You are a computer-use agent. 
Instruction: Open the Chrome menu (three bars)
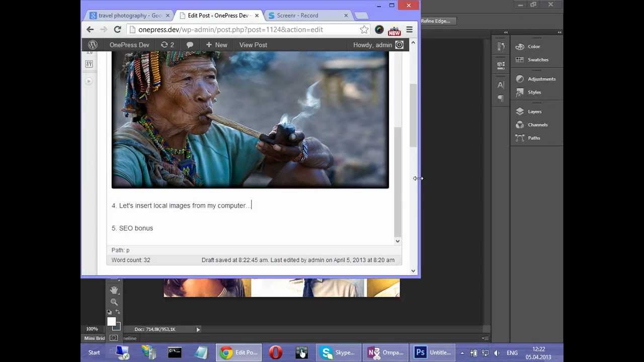point(409,30)
